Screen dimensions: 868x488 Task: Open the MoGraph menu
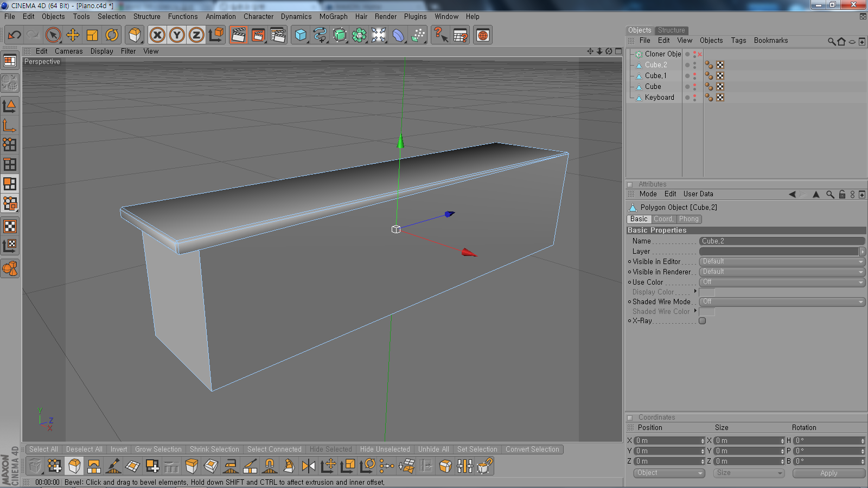click(x=333, y=17)
